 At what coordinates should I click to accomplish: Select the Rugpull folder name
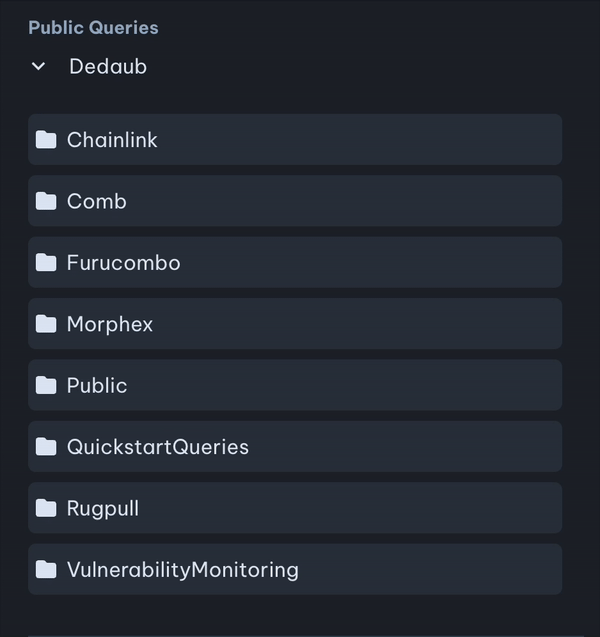pos(102,508)
